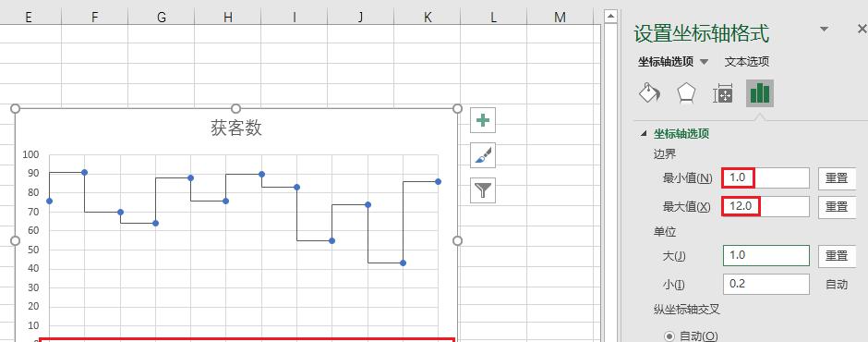Select the Fill & Line paint bucket icon
The height and width of the screenshot is (342, 868).
[x=649, y=93]
